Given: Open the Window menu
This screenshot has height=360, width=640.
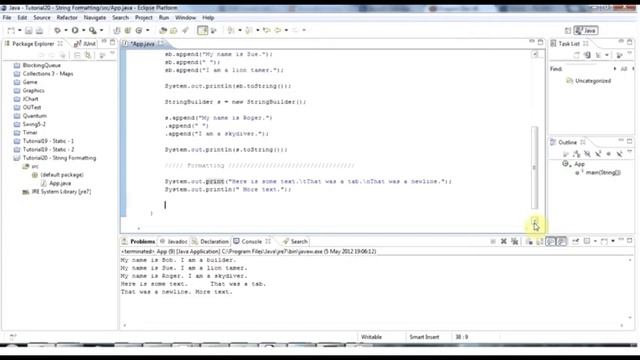Looking at the screenshot, I should (185, 18).
